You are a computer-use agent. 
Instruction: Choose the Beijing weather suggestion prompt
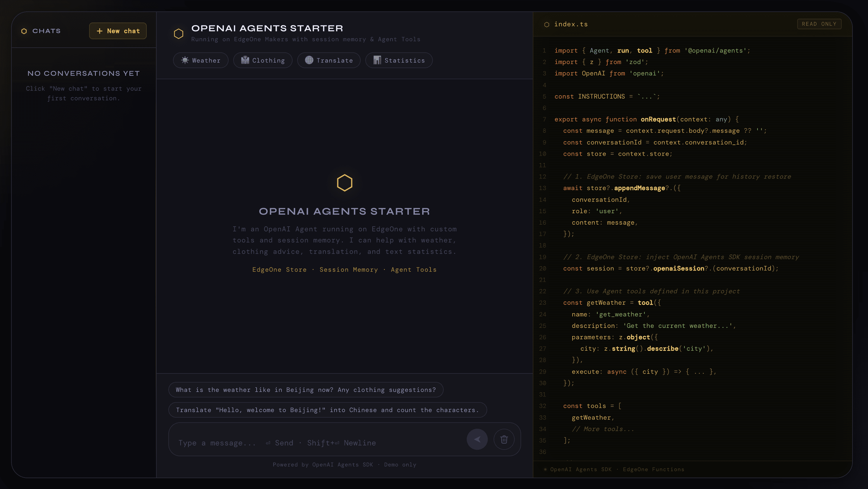[306, 390]
